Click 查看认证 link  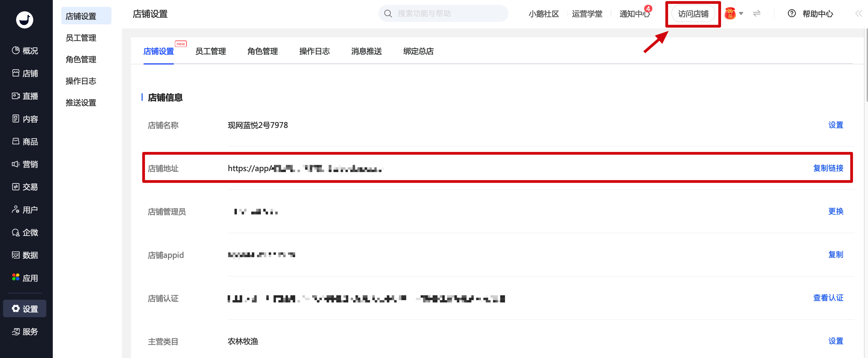(828, 298)
